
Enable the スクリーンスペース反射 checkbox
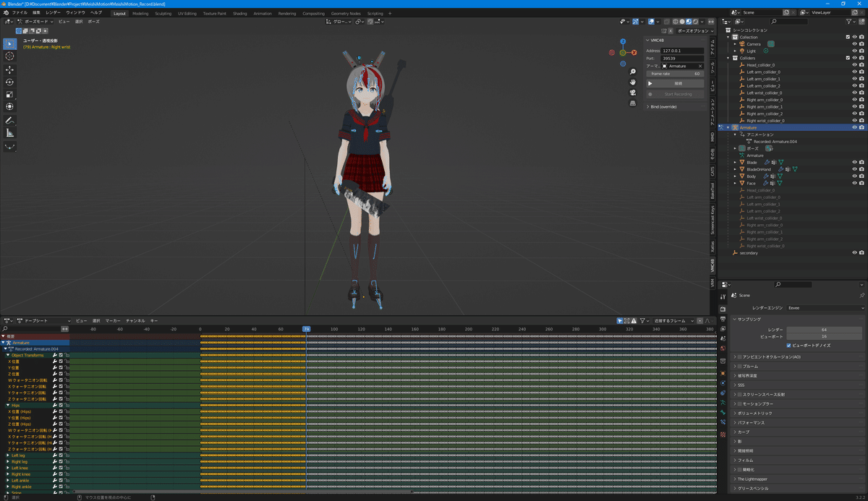click(740, 394)
